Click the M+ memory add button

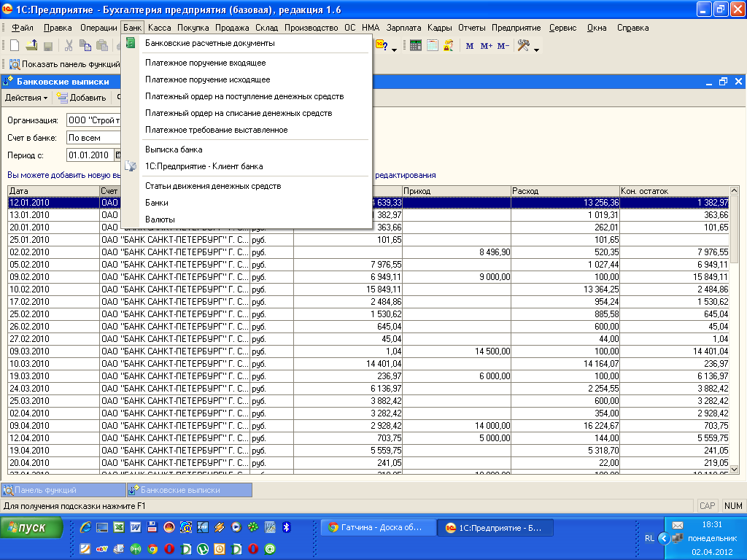click(x=487, y=46)
